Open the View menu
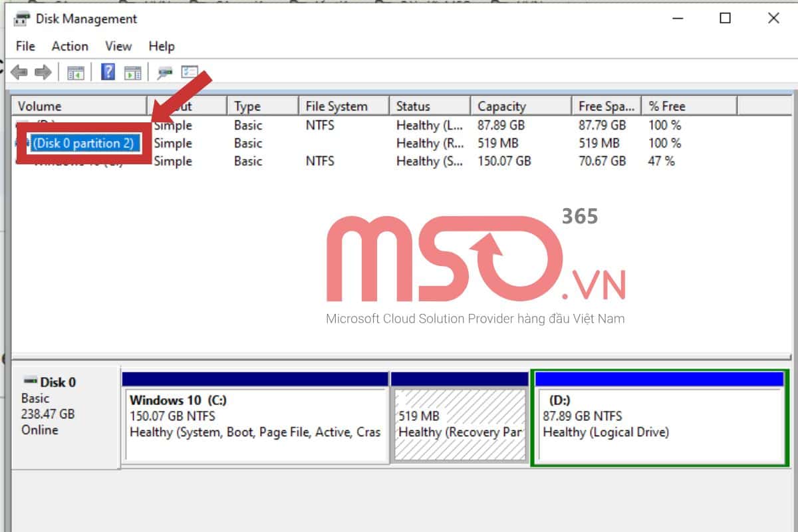The width and height of the screenshot is (798, 532). (118, 46)
